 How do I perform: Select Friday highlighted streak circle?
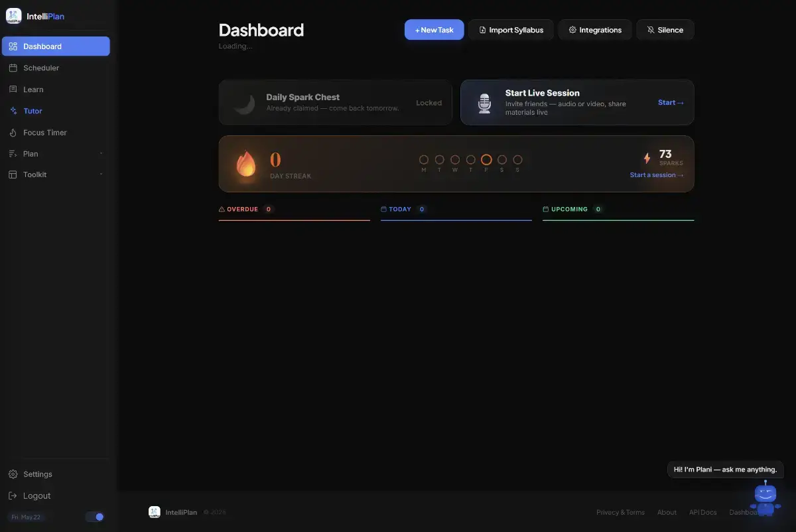pos(486,160)
